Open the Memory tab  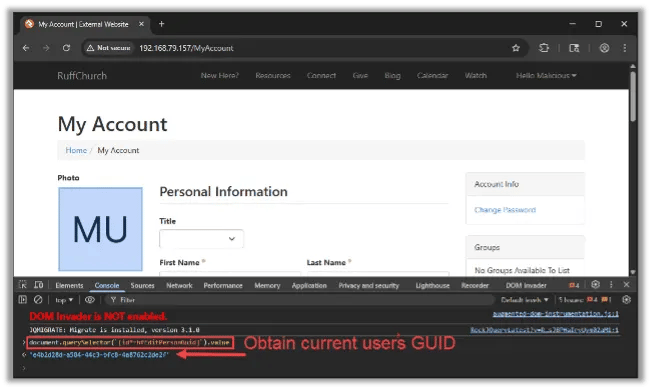tap(267, 286)
